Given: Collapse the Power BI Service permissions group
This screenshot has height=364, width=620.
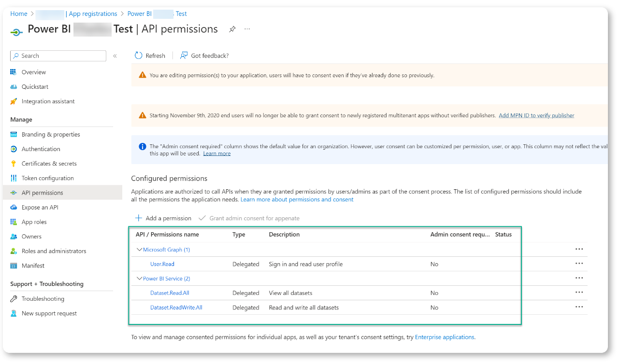Looking at the screenshot, I should tap(140, 279).
